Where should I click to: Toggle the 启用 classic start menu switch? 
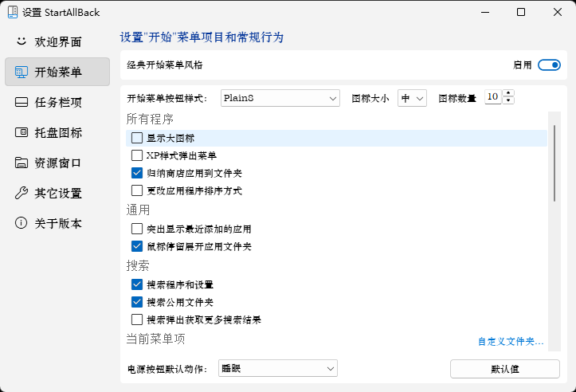(x=549, y=65)
